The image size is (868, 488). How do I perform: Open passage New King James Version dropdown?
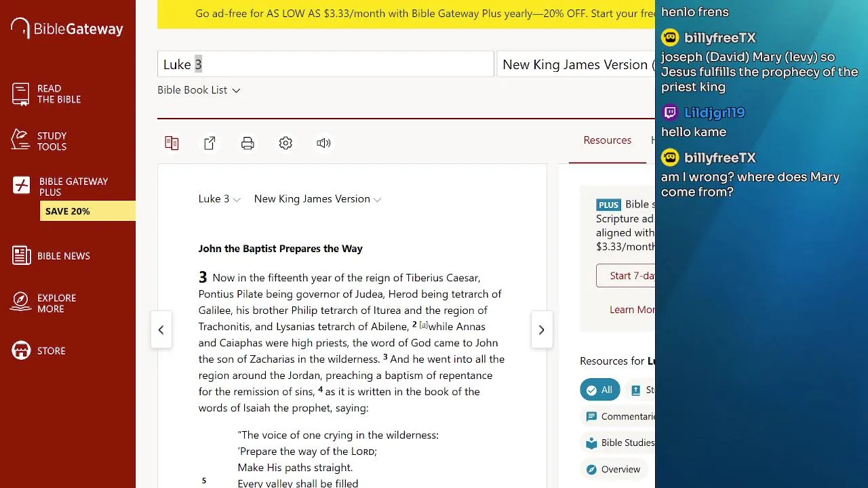coord(317,199)
